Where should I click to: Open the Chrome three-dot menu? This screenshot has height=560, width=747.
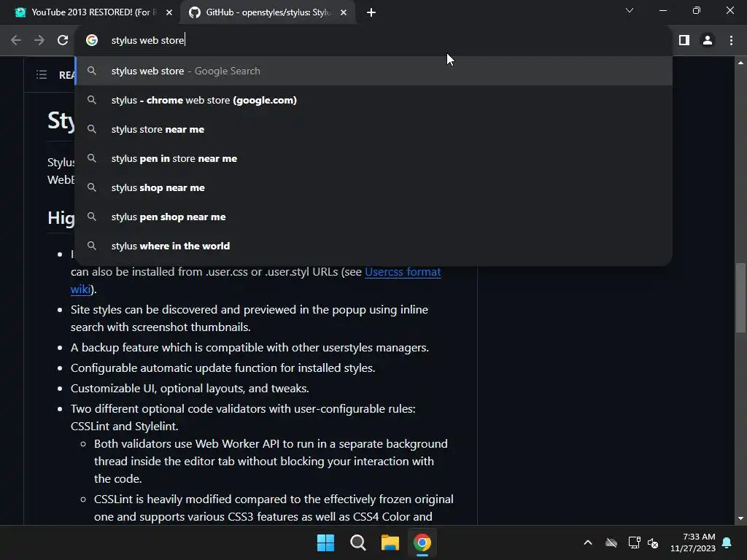tap(731, 41)
